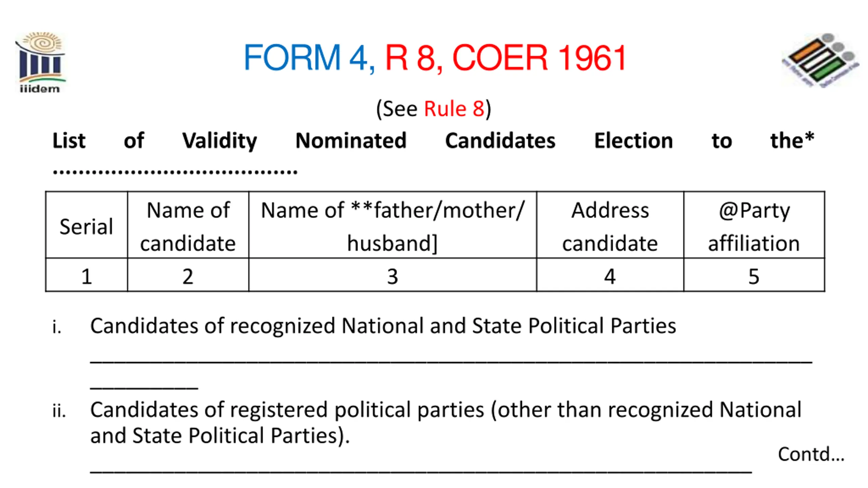Click the Election Commission voting machine logo

click(x=820, y=60)
